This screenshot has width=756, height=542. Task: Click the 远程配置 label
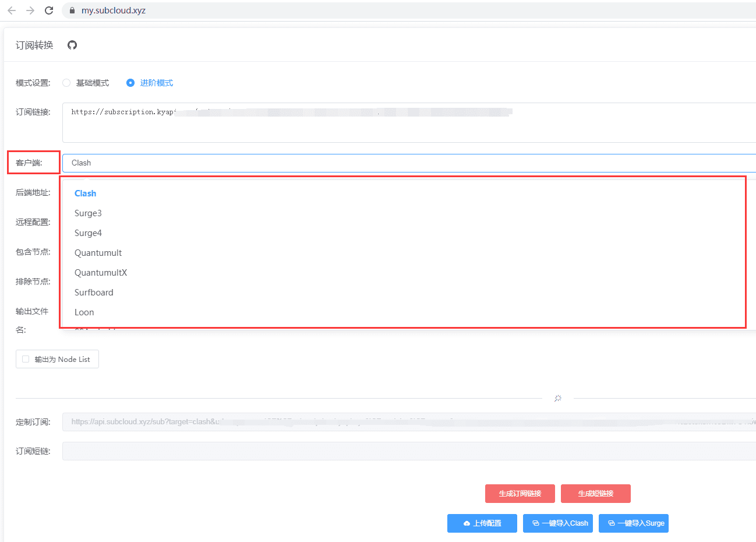point(33,222)
